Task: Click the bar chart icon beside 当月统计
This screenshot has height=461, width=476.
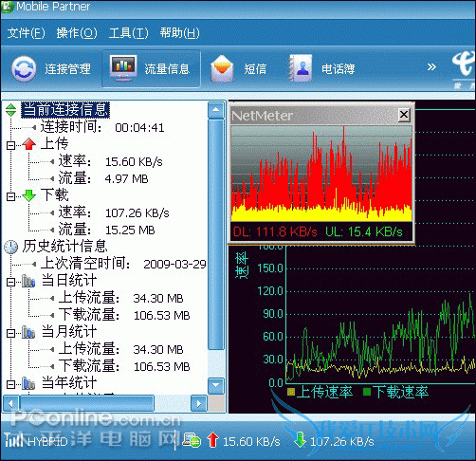Action: [x=28, y=332]
